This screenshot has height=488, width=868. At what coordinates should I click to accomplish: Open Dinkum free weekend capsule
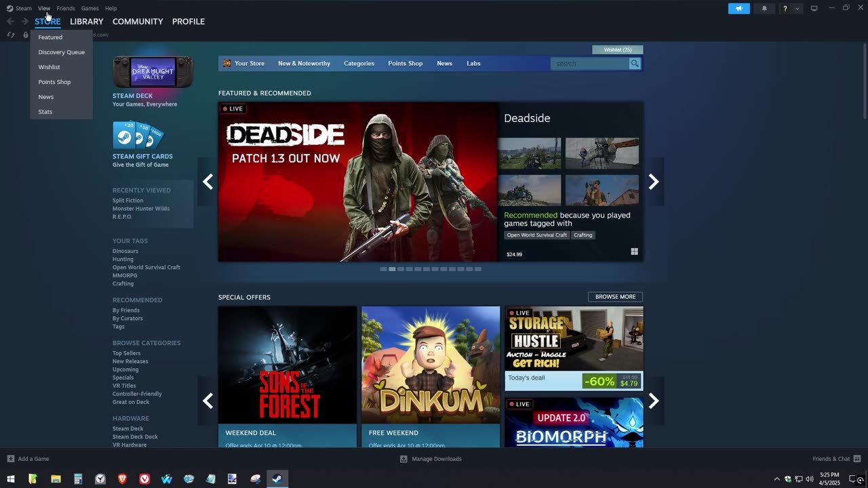(431, 377)
